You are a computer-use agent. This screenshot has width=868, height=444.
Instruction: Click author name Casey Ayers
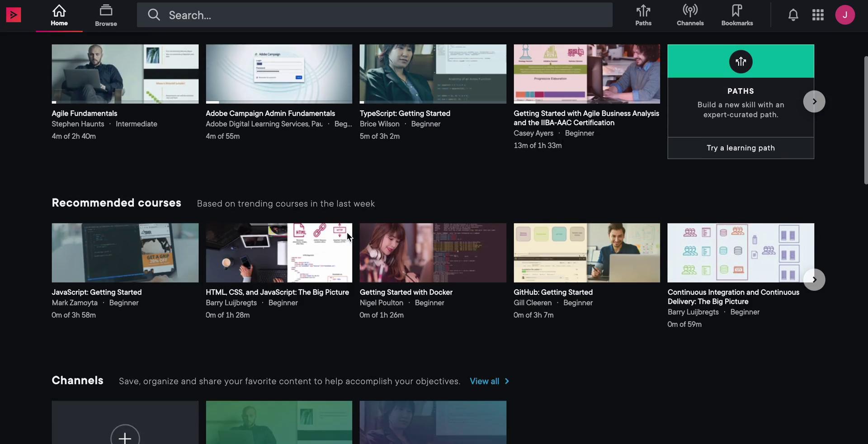533,133
